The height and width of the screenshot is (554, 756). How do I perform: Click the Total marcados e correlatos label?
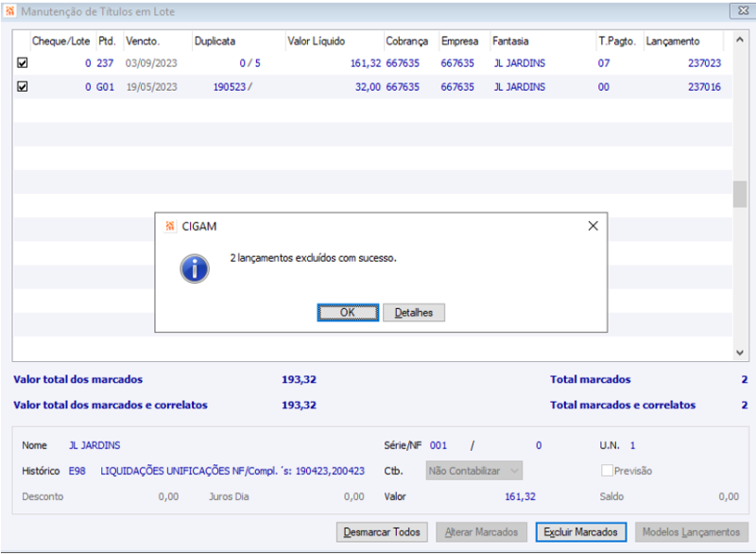click(x=623, y=405)
